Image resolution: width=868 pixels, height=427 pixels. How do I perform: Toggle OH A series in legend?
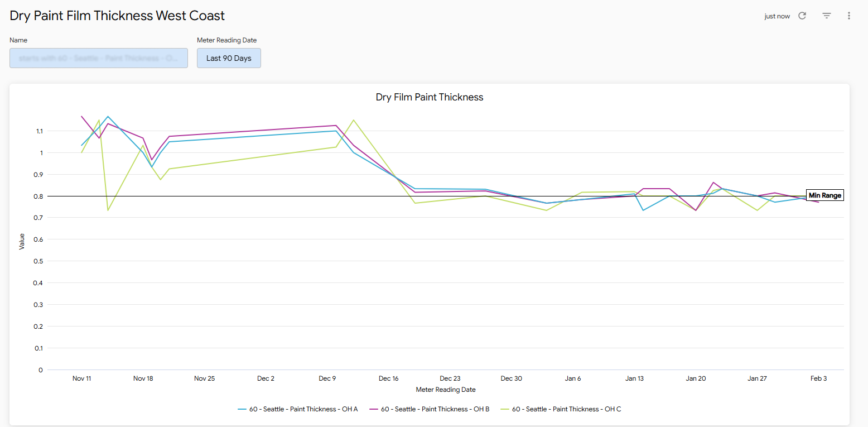point(298,409)
